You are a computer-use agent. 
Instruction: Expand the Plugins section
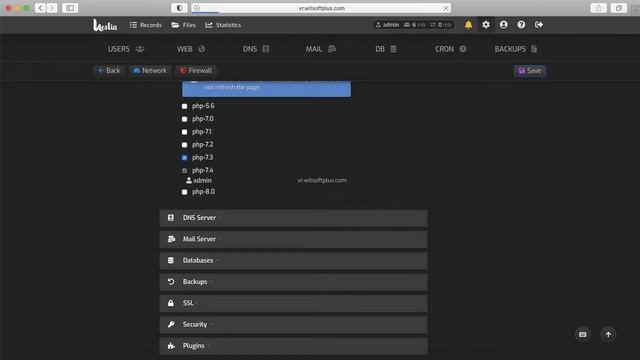pos(293,346)
